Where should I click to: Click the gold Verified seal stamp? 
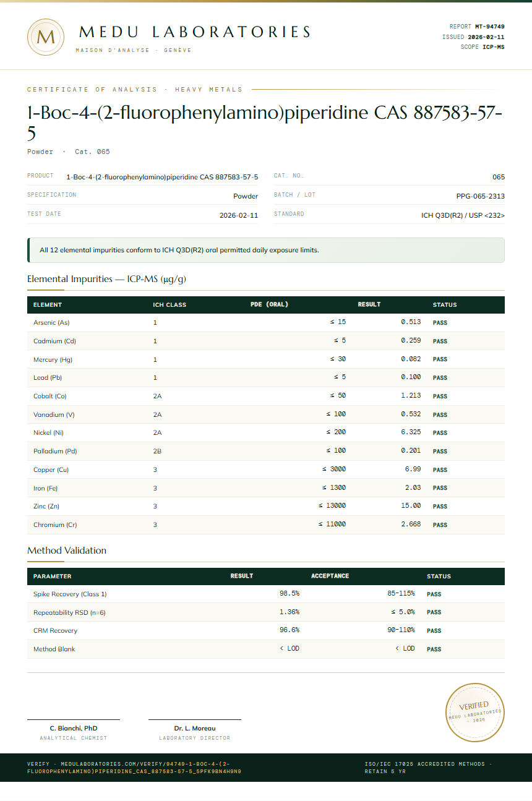(x=475, y=713)
